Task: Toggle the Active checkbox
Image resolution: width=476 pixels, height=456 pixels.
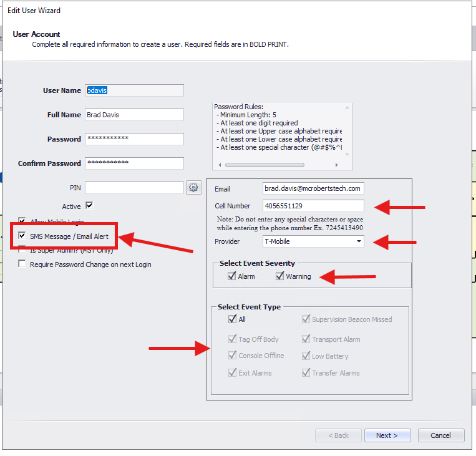Action: 89,206
